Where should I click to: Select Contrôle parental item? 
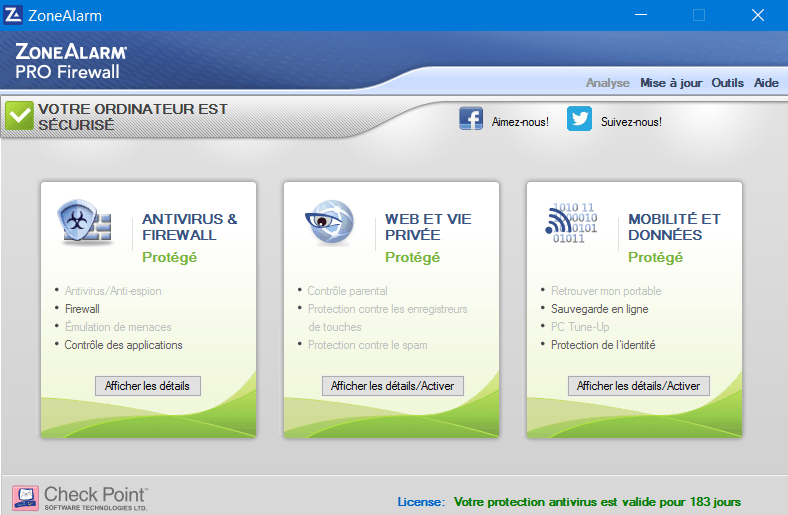tap(347, 291)
